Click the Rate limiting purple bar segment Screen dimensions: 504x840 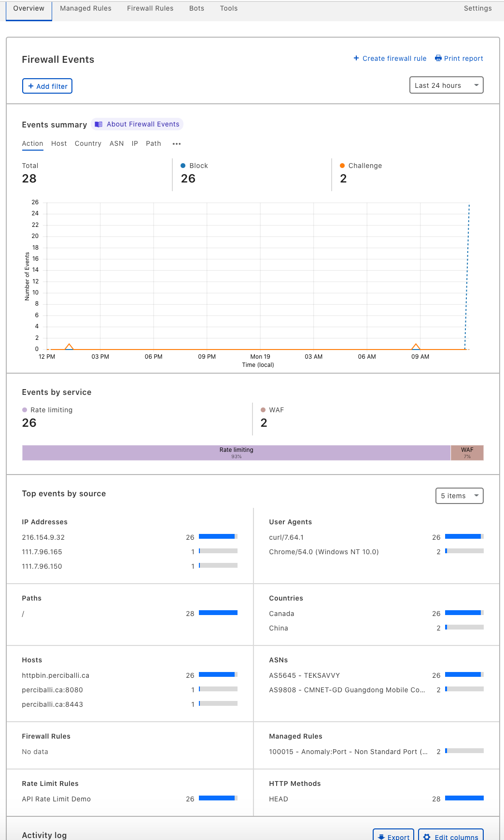coord(236,453)
